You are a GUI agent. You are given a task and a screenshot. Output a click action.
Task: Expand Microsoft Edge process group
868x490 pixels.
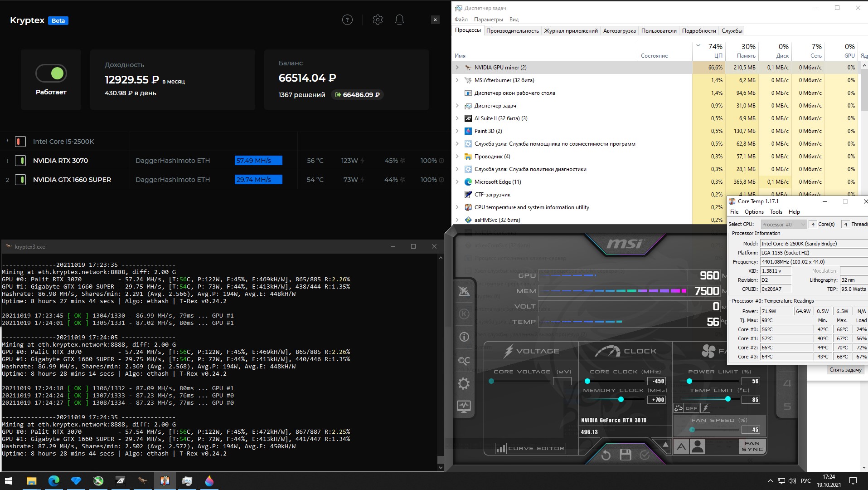coord(457,182)
